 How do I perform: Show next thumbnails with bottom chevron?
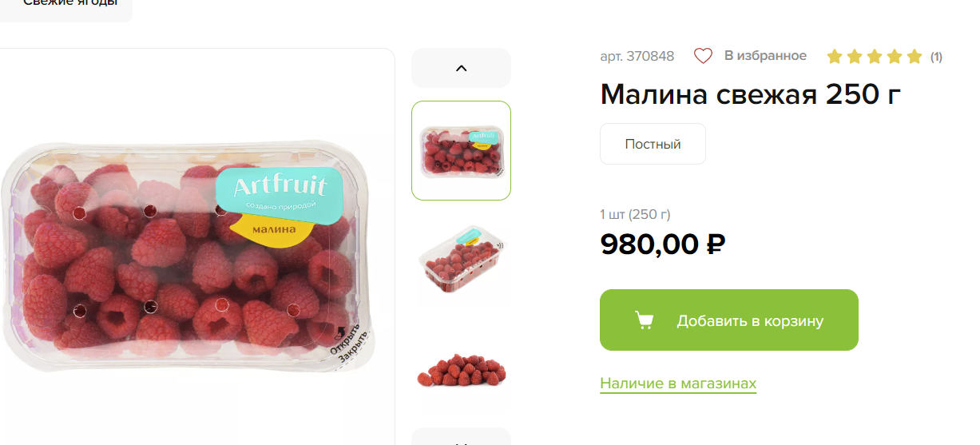coord(461,436)
